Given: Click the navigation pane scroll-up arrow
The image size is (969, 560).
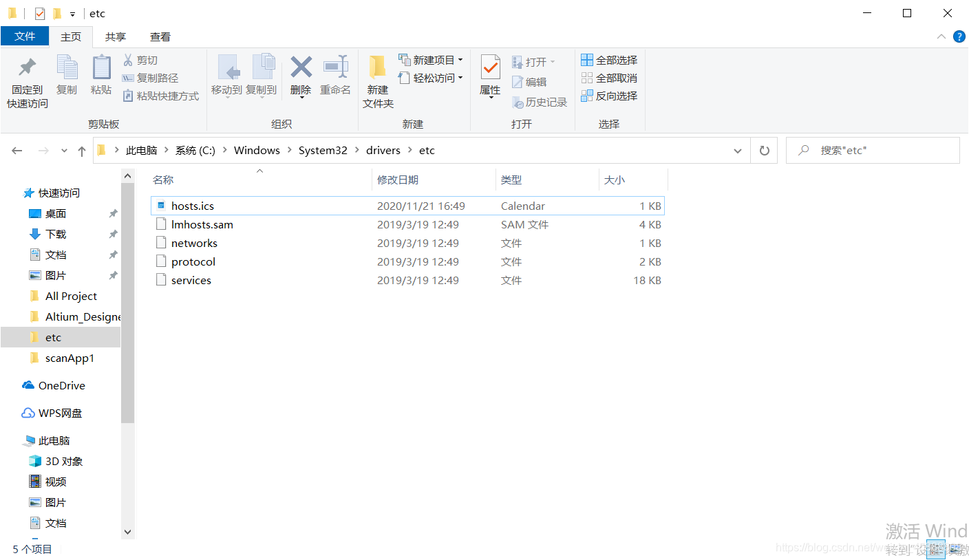Looking at the screenshot, I should (x=127, y=176).
